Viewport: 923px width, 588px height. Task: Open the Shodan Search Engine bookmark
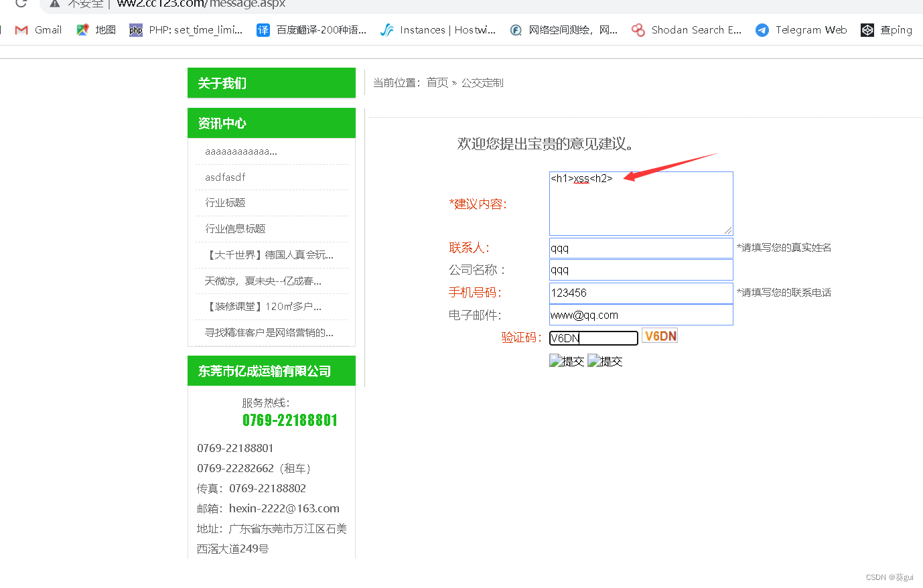(687, 30)
